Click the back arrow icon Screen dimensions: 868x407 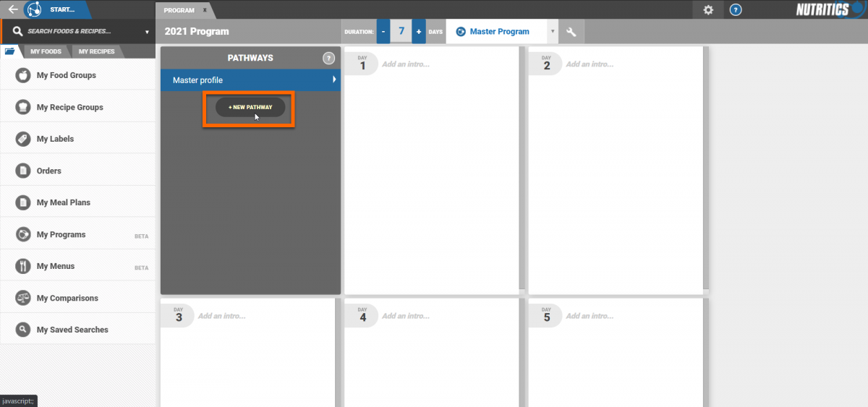(12, 9)
